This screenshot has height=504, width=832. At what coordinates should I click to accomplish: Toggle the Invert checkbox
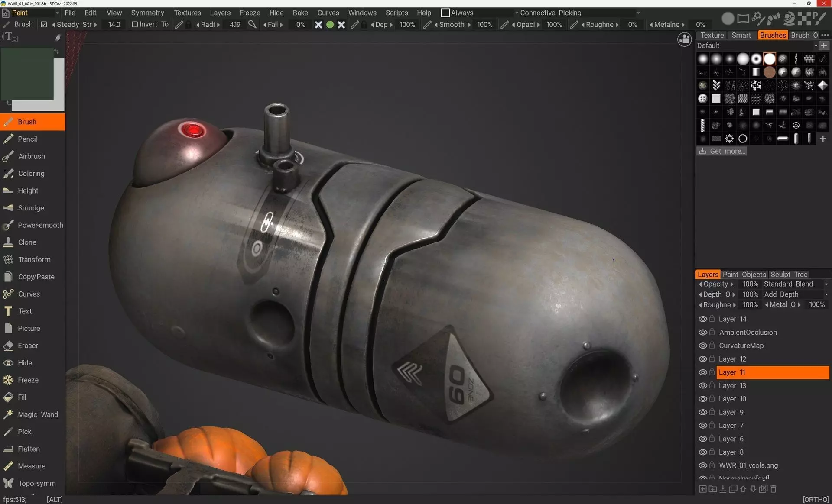tap(135, 25)
